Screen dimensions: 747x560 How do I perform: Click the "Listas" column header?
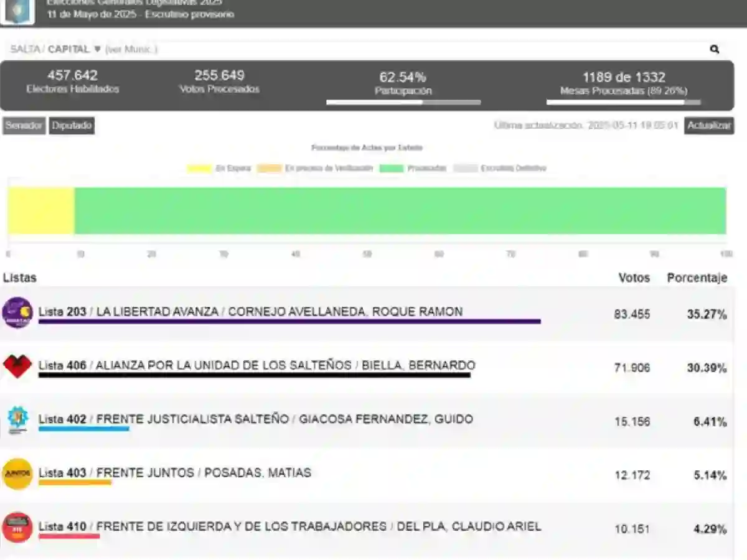click(20, 278)
